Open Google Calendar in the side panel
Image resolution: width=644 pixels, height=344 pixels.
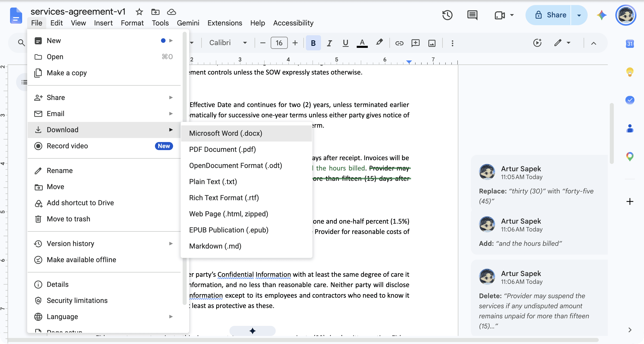pos(630,44)
